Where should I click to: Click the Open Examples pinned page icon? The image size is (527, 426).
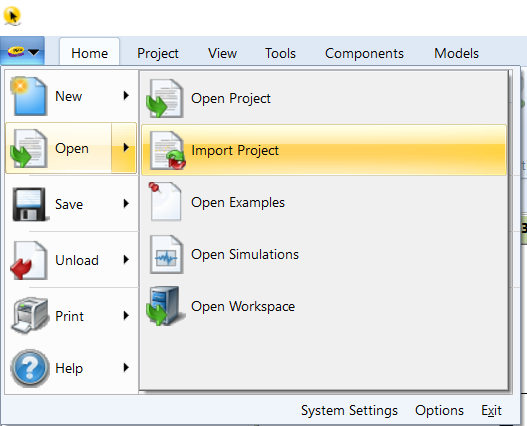coord(165,201)
